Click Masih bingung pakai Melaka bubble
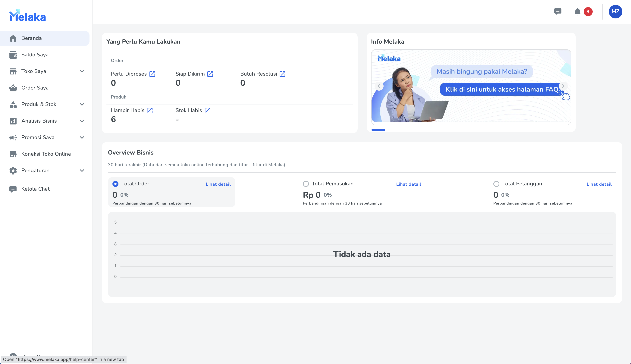This screenshot has width=631, height=364. (482, 71)
